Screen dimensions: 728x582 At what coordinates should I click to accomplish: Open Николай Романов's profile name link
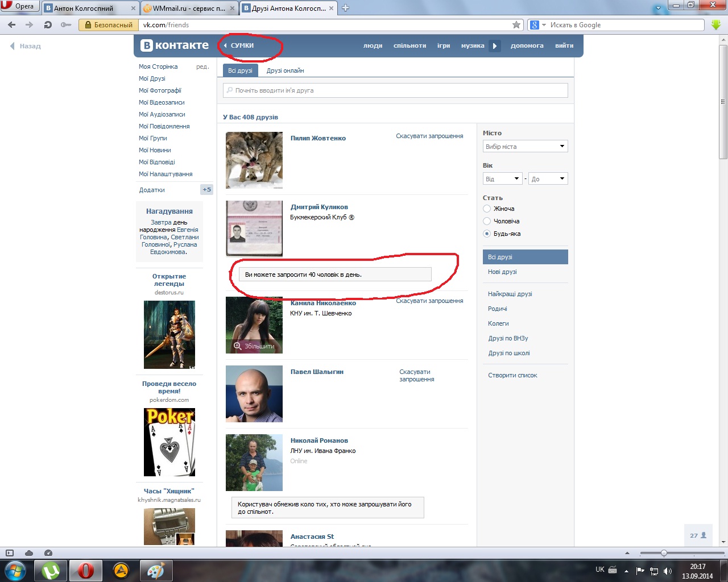click(x=319, y=440)
